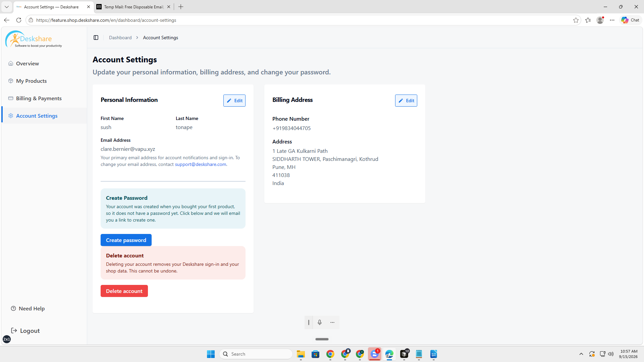Open Copilot Chat

click(630, 20)
